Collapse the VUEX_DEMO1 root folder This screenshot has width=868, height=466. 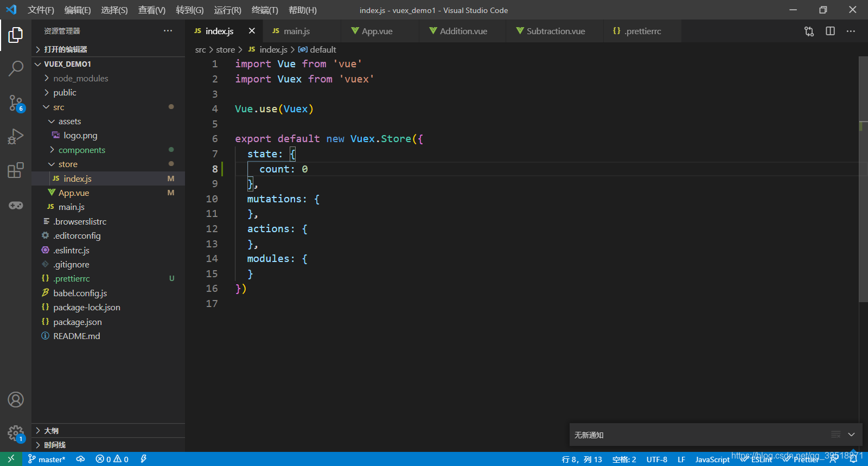click(108, 64)
